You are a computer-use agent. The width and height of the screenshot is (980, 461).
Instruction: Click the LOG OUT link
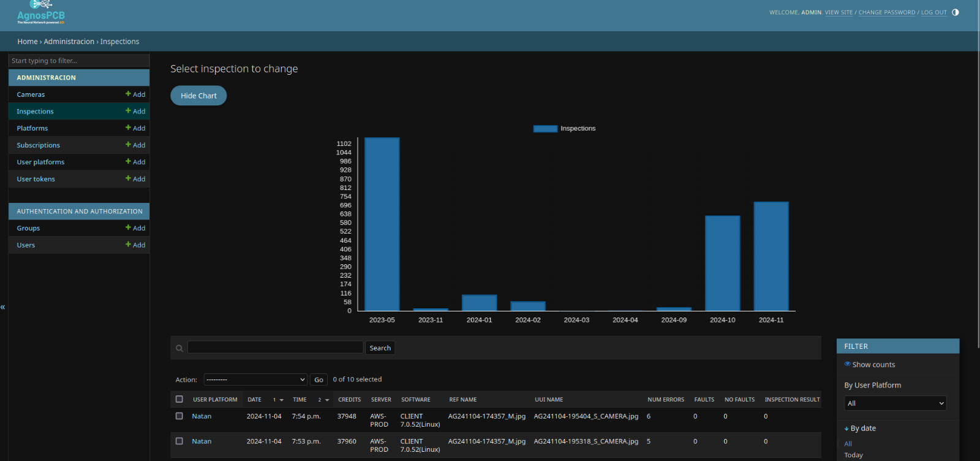(x=933, y=12)
